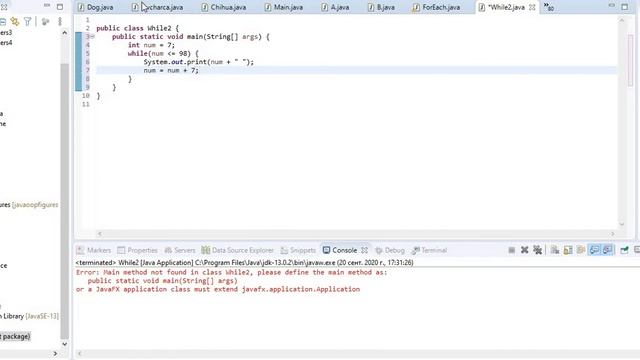Viewport: 640px width, 360px height.
Task: Switch to Chihua.java editor tab
Action: [224, 7]
